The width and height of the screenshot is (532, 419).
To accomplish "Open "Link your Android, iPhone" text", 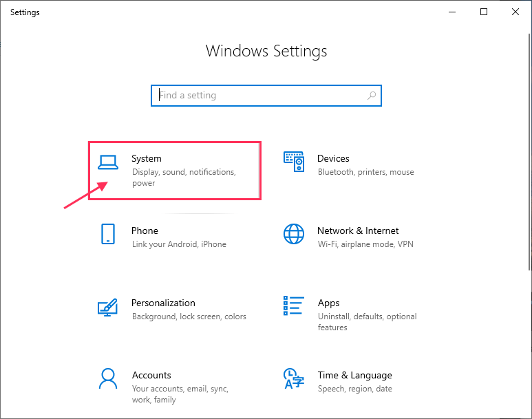I will pos(179,244).
